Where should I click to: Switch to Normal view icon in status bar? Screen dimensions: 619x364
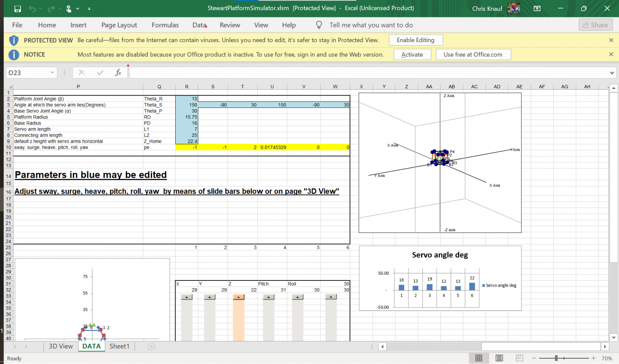(479, 358)
